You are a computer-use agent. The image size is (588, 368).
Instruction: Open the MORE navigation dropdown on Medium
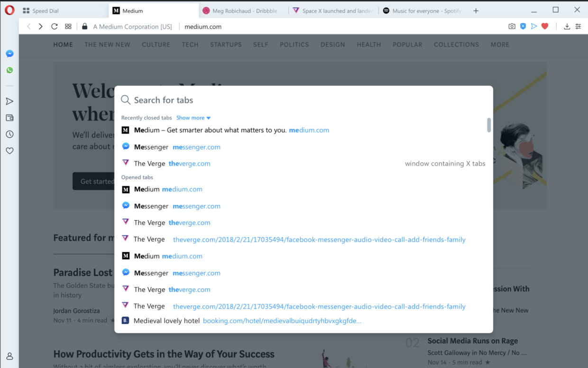pyautogui.click(x=499, y=44)
